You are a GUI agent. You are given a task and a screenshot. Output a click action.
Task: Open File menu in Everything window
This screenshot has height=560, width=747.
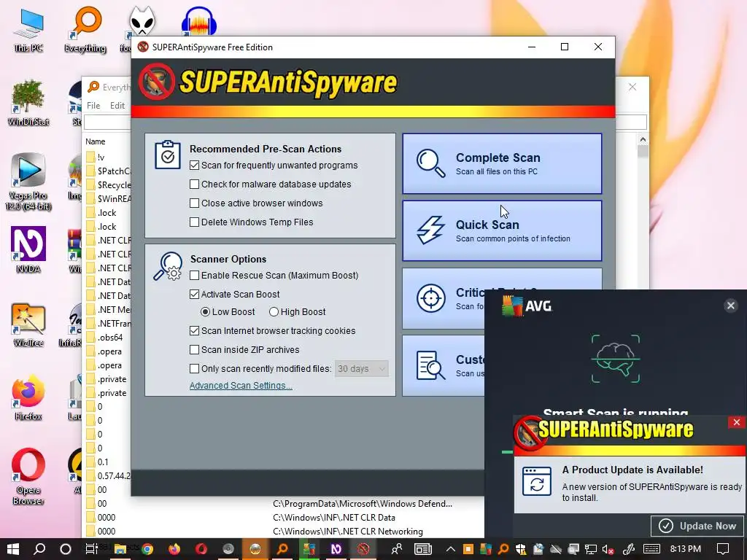pyautogui.click(x=93, y=105)
